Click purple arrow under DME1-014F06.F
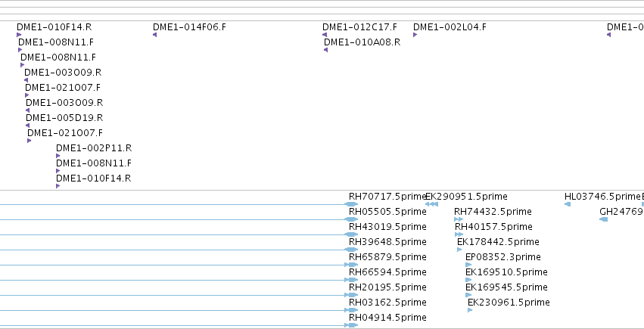 tap(155, 35)
